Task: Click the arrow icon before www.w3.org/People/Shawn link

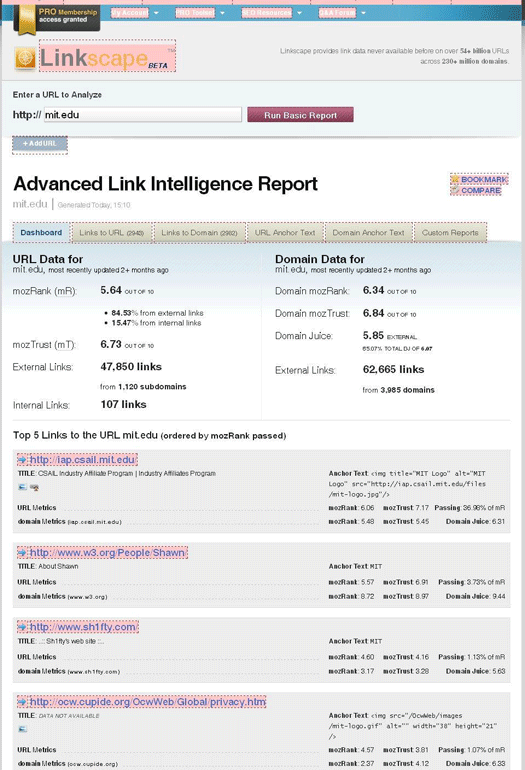Action: 23,553
